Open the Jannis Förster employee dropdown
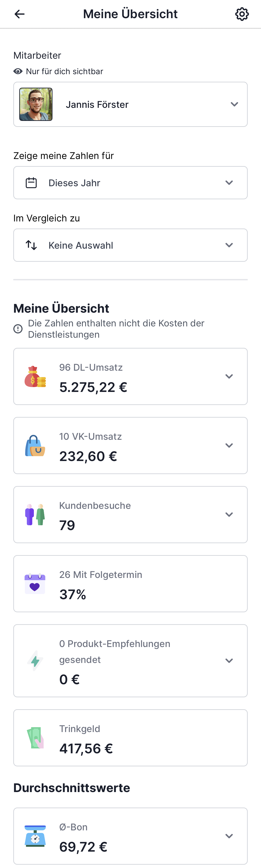 [130, 105]
